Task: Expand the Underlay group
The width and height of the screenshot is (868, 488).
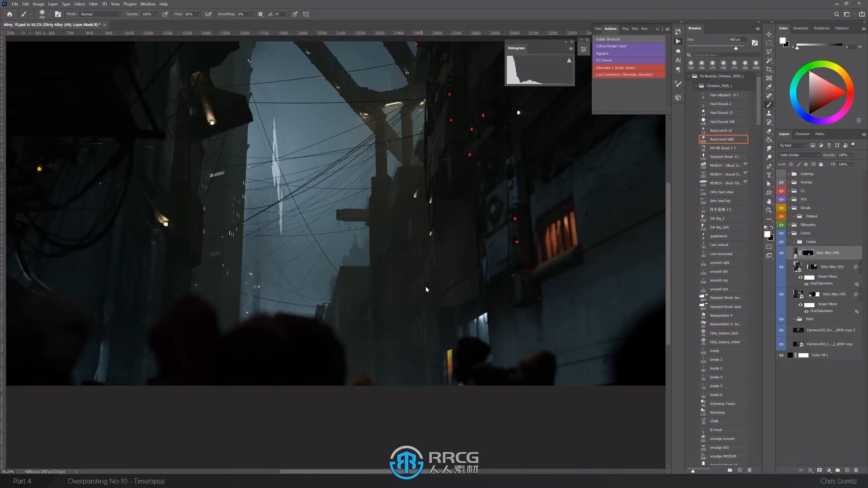Action: click(x=789, y=174)
